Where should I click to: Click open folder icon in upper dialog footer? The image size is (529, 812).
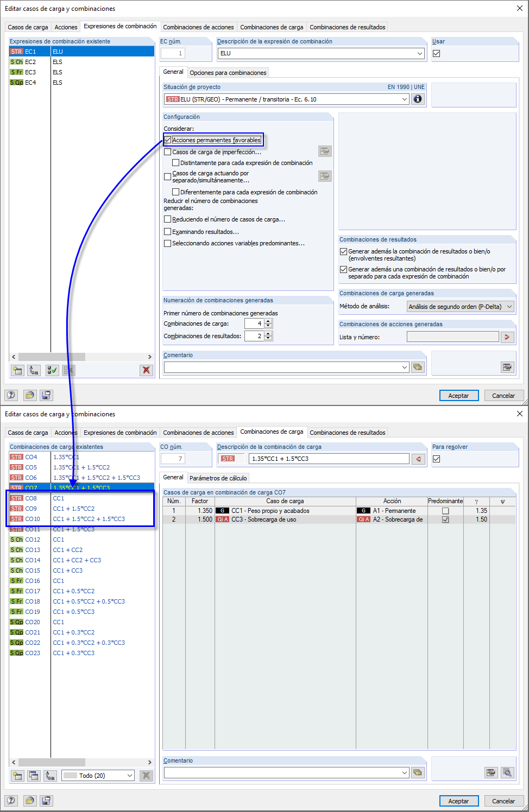click(30, 395)
